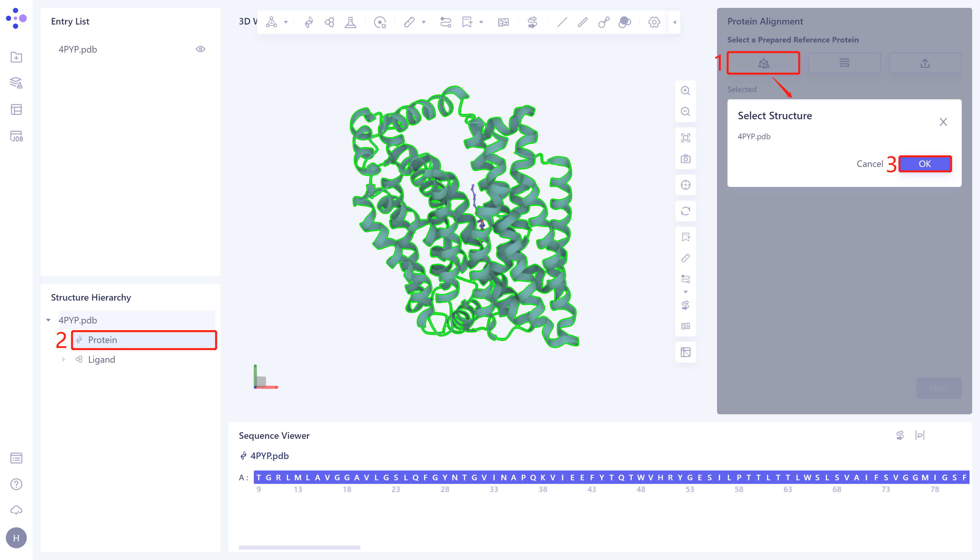Expand the Ligand node in Structure Hierarchy

coord(64,359)
